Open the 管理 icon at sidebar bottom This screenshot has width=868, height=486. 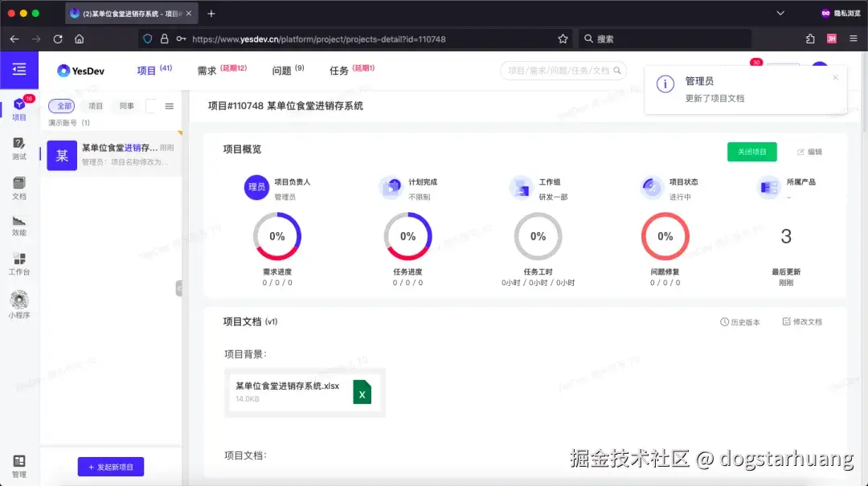click(18, 464)
